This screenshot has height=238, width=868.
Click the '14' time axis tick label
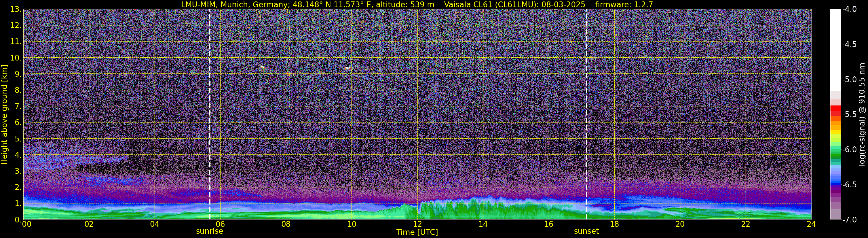483,224
